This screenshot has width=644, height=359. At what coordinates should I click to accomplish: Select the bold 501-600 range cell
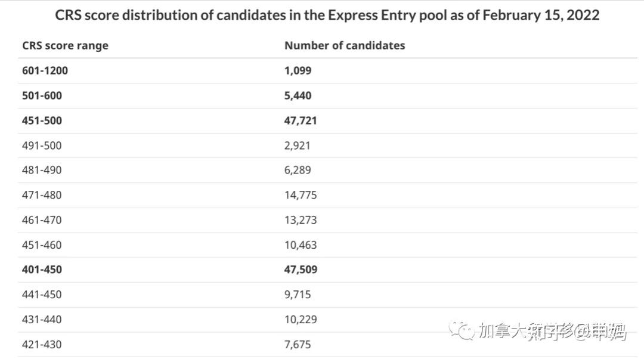point(42,95)
